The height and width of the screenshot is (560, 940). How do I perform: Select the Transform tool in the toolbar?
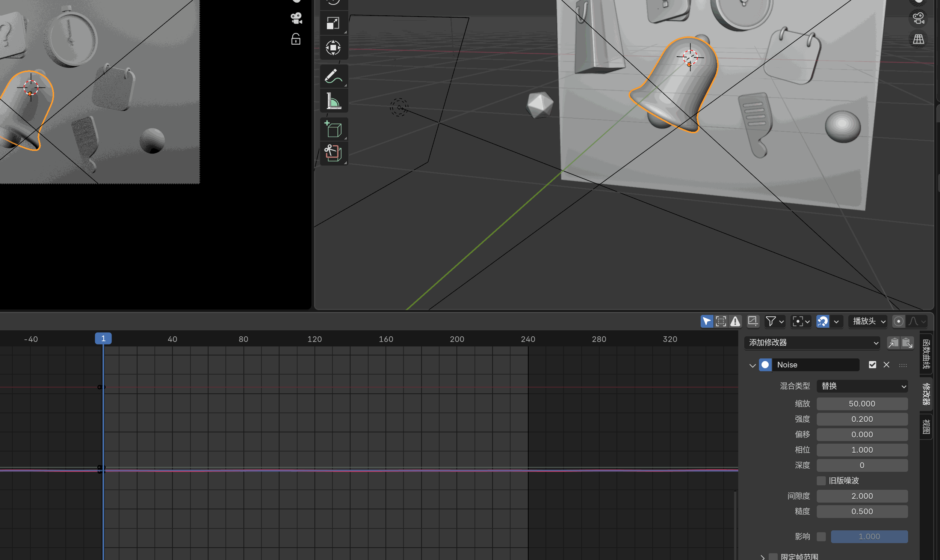[x=333, y=48]
